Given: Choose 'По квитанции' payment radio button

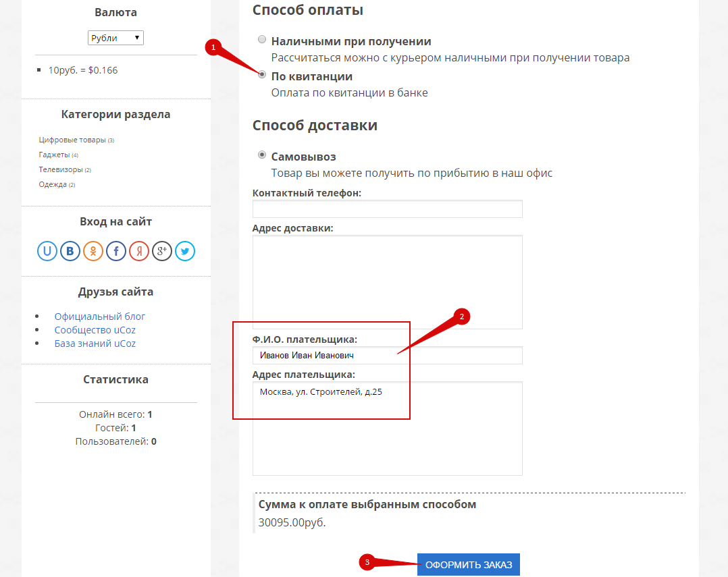Looking at the screenshot, I should click(262, 75).
